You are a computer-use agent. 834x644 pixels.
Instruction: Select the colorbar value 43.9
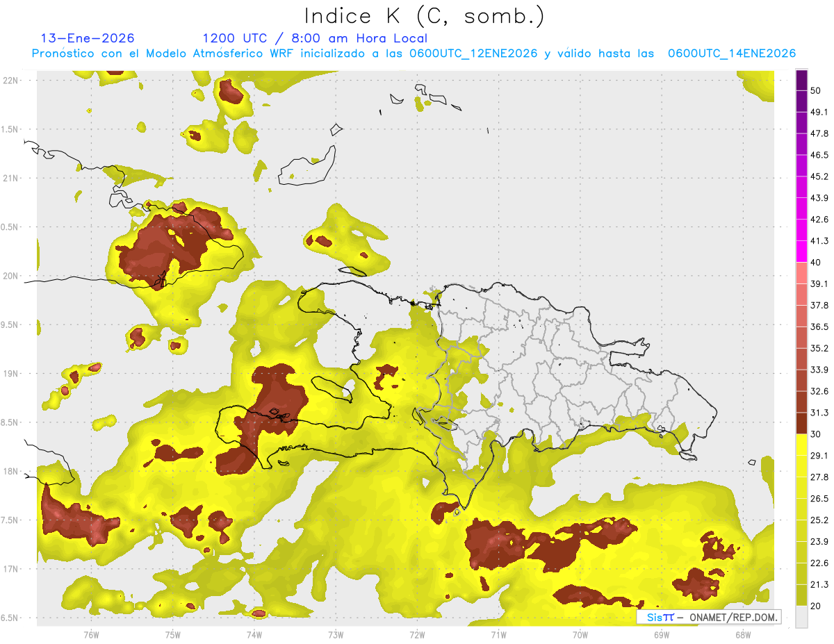819,198
